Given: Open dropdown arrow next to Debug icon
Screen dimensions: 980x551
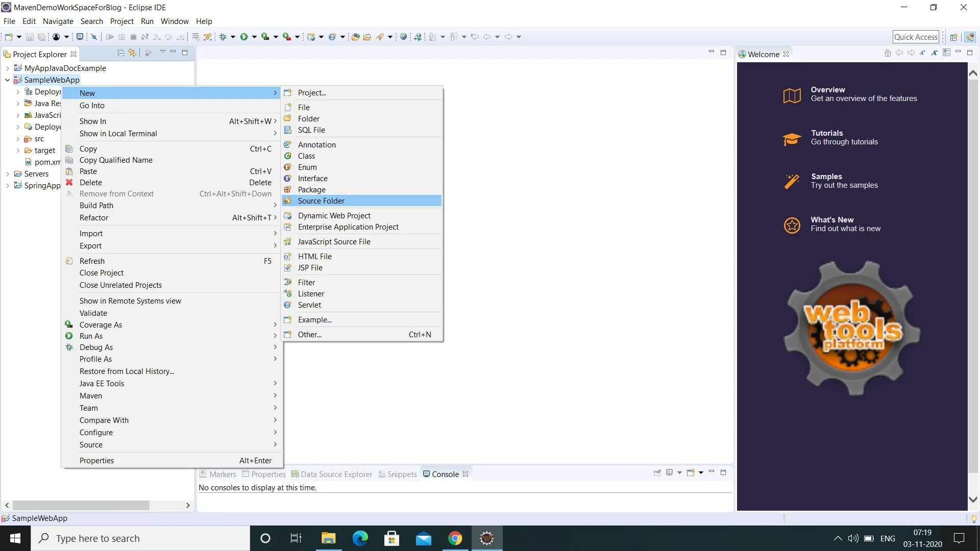Looking at the screenshot, I should coord(233,37).
